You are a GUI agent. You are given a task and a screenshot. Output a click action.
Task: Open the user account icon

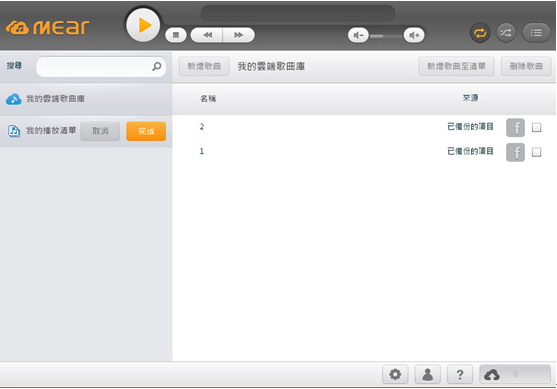click(x=428, y=374)
